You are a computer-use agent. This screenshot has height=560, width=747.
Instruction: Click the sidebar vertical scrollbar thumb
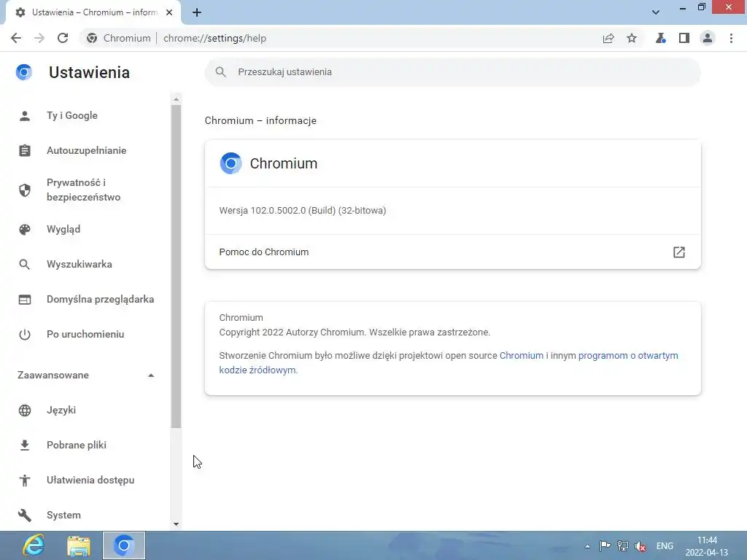[x=177, y=267]
